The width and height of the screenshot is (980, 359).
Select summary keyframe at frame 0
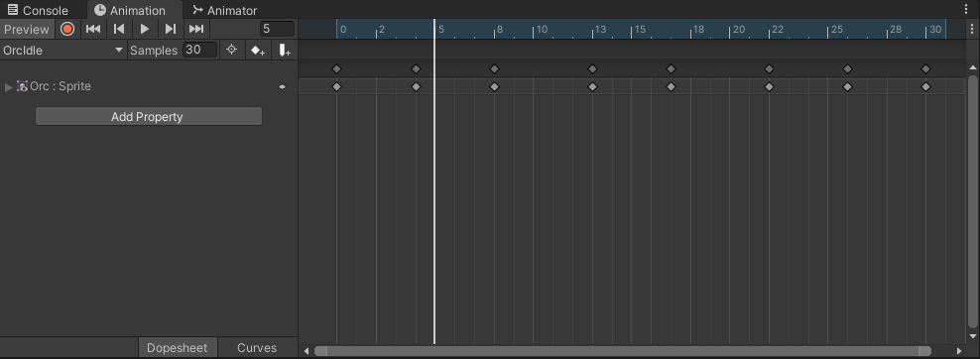[x=336, y=68]
